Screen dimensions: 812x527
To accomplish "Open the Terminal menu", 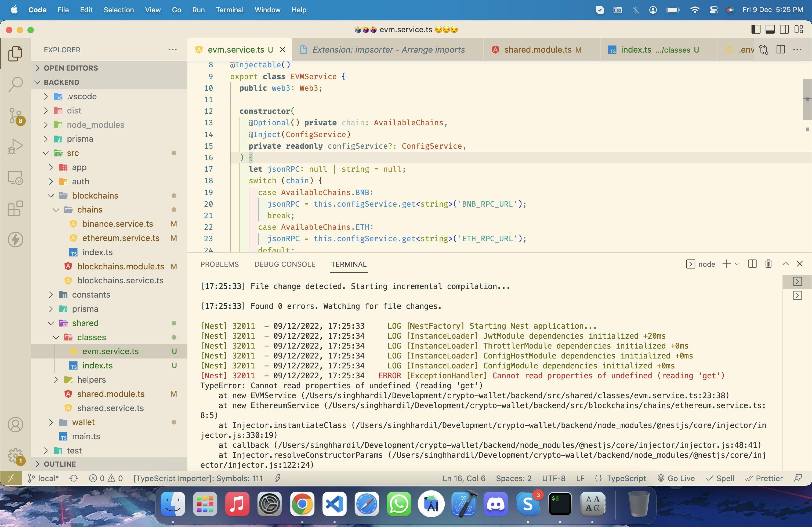I will (229, 10).
